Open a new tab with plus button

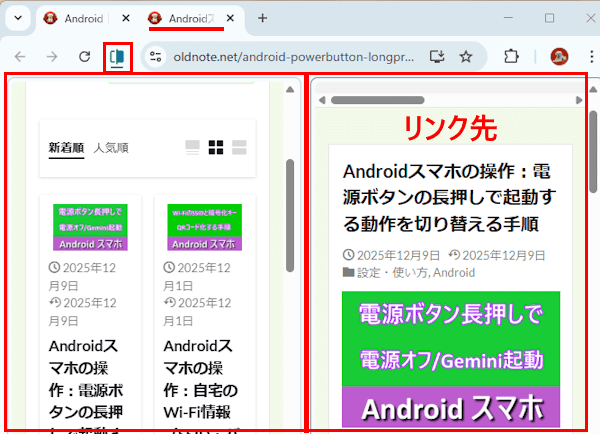point(262,18)
